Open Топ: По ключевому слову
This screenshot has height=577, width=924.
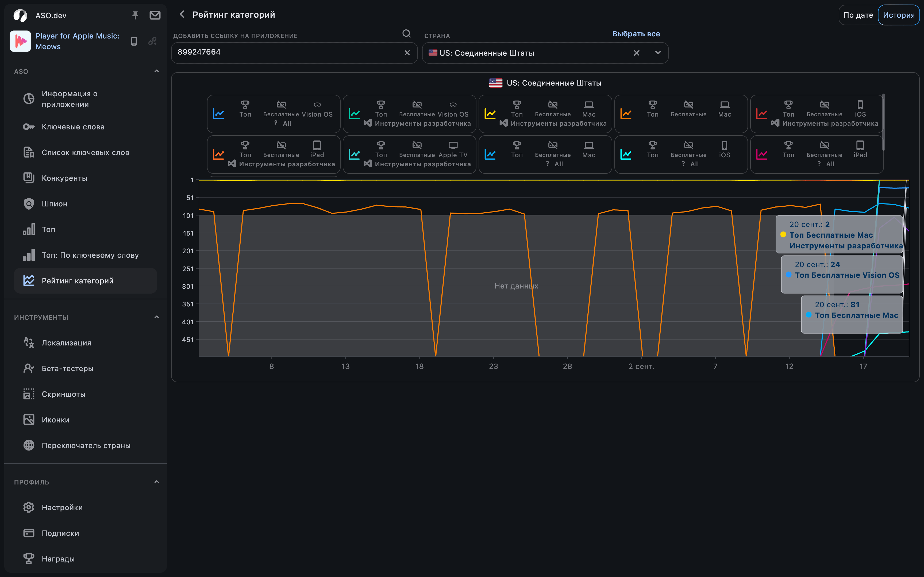pyautogui.click(x=86, y=255)
